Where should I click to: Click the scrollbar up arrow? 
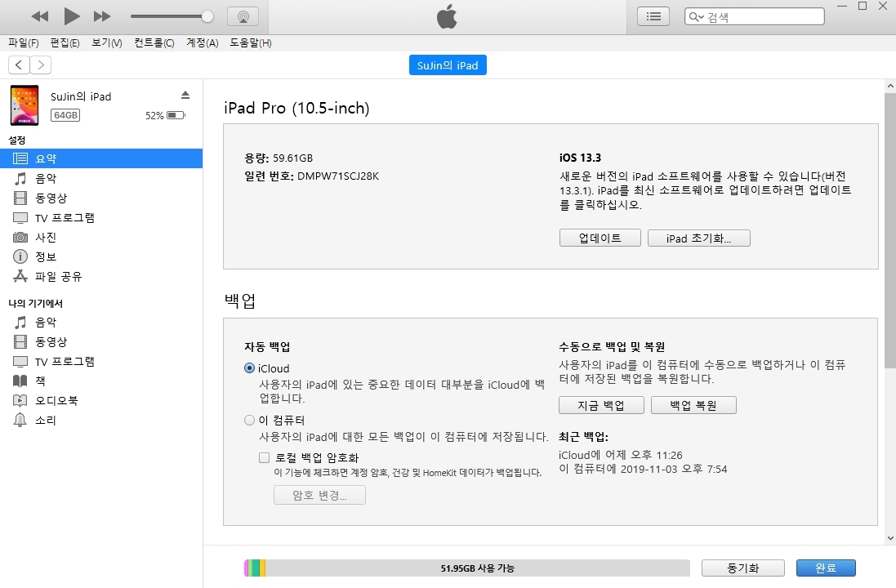890,87
